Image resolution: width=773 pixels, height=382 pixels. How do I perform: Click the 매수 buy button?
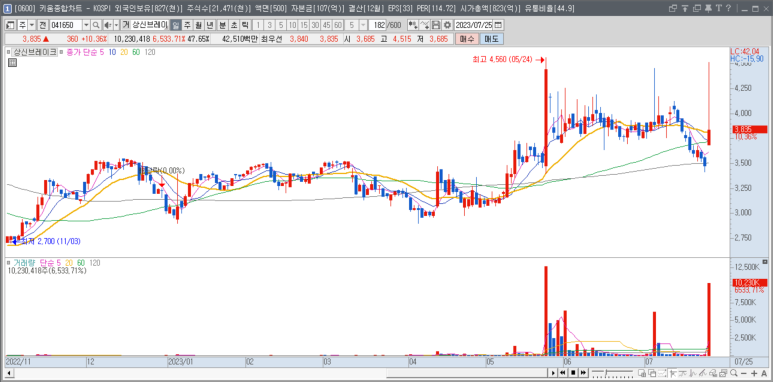[x=466, y=39]
